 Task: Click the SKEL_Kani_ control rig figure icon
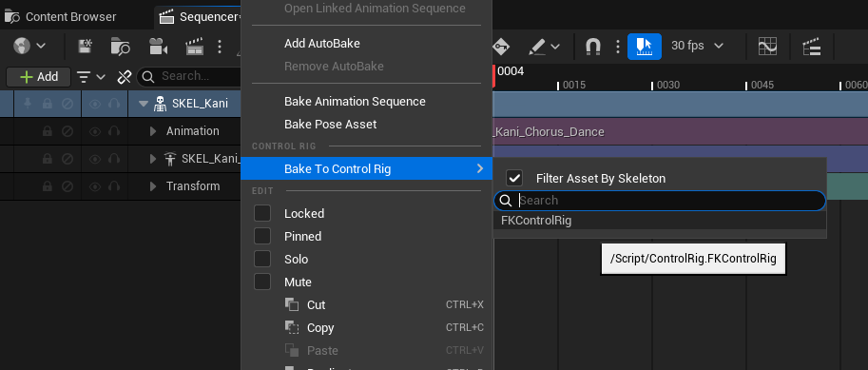[x=170, y=159]
